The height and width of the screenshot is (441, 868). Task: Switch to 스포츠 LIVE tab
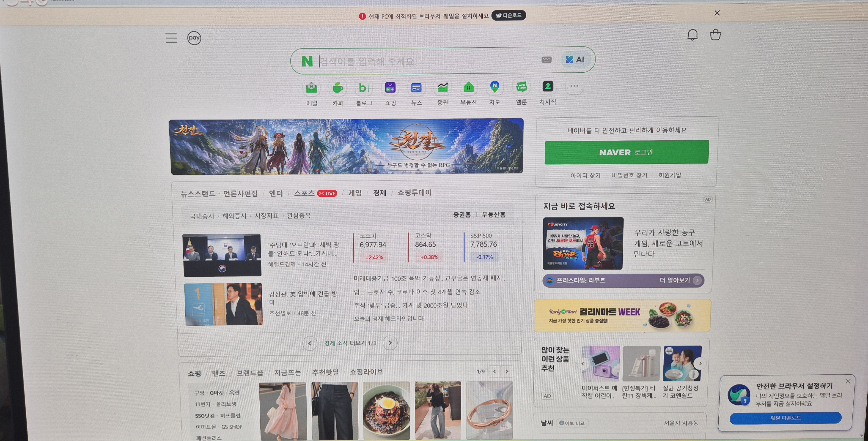tap(315, 193)
